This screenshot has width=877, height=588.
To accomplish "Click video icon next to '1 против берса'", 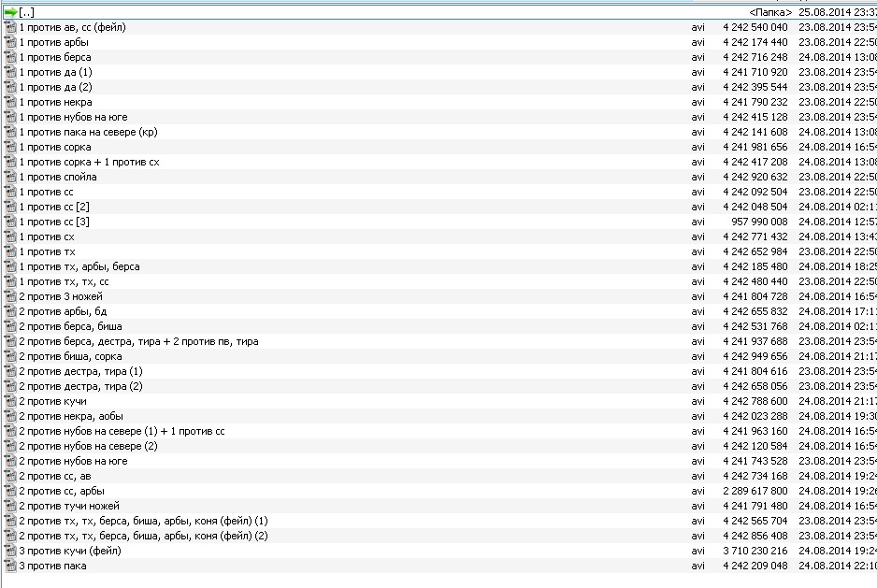I will point(10,57).
